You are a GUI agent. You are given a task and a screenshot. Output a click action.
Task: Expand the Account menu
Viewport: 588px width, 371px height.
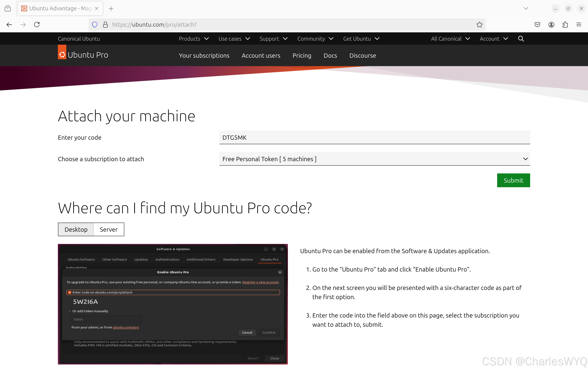point(494,39)
